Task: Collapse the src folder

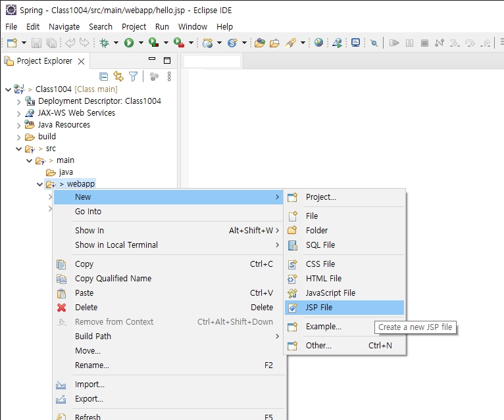Action: point(19,149)
